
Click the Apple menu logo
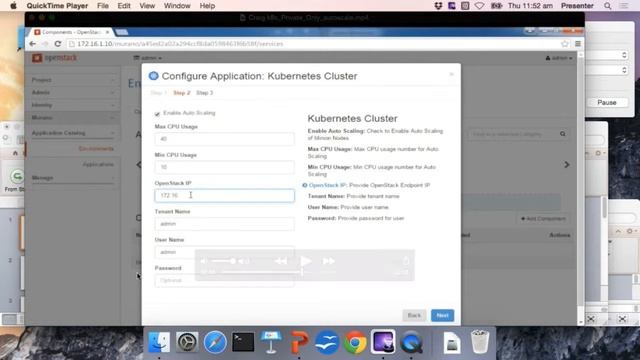point(13,6)
